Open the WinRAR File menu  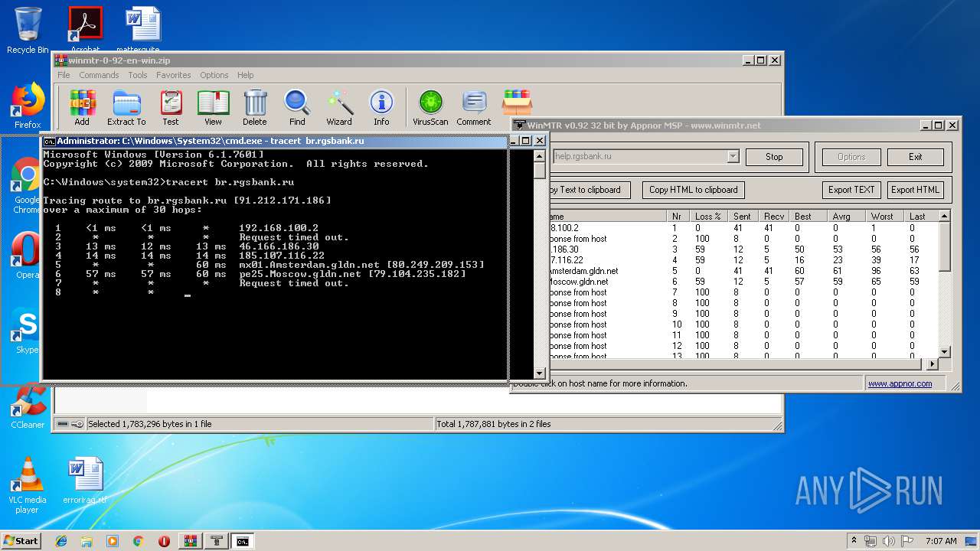point(64,75)
